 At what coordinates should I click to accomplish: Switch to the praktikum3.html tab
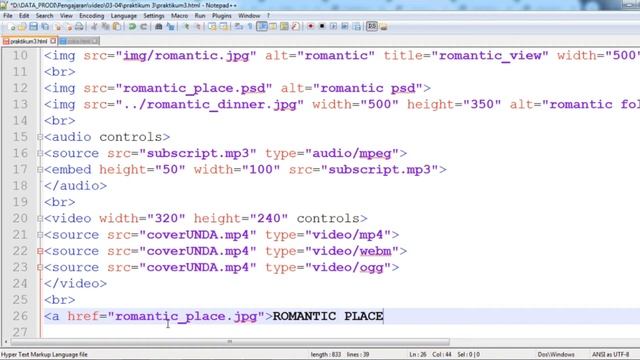point(29,41)
